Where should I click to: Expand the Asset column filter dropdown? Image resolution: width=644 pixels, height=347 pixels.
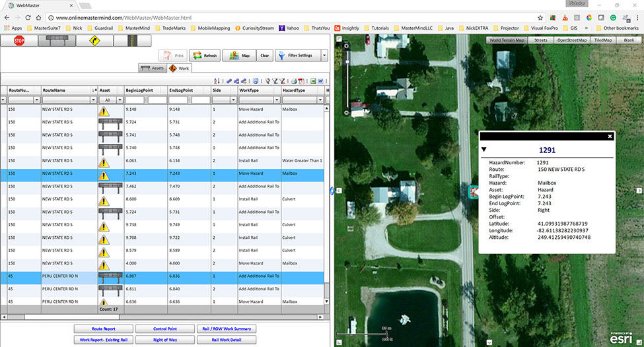119,100
